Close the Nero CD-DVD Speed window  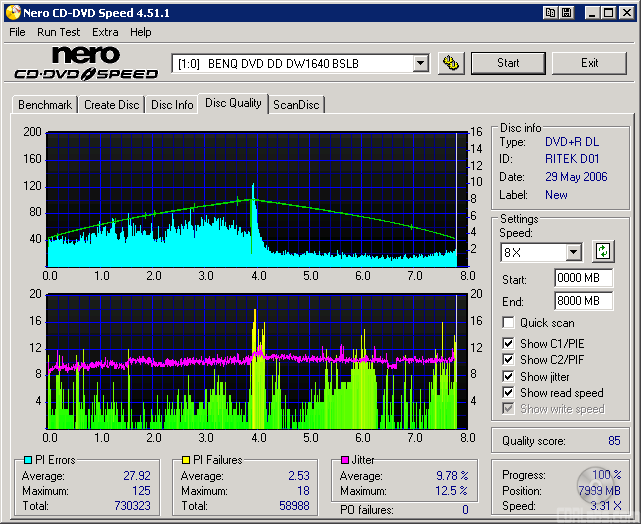pyautogui.click(x=626, y=12)
